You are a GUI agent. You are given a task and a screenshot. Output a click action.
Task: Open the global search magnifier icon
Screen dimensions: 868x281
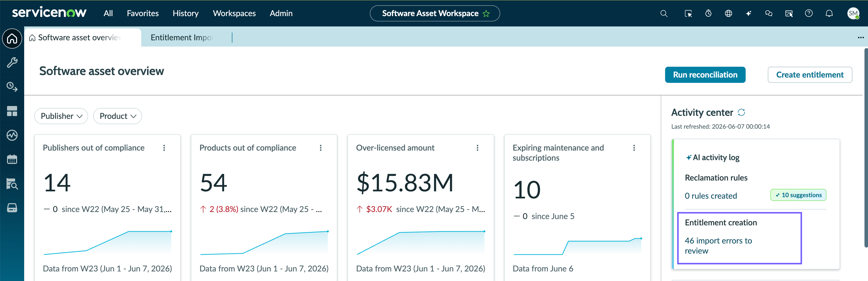tap(664, 14)
